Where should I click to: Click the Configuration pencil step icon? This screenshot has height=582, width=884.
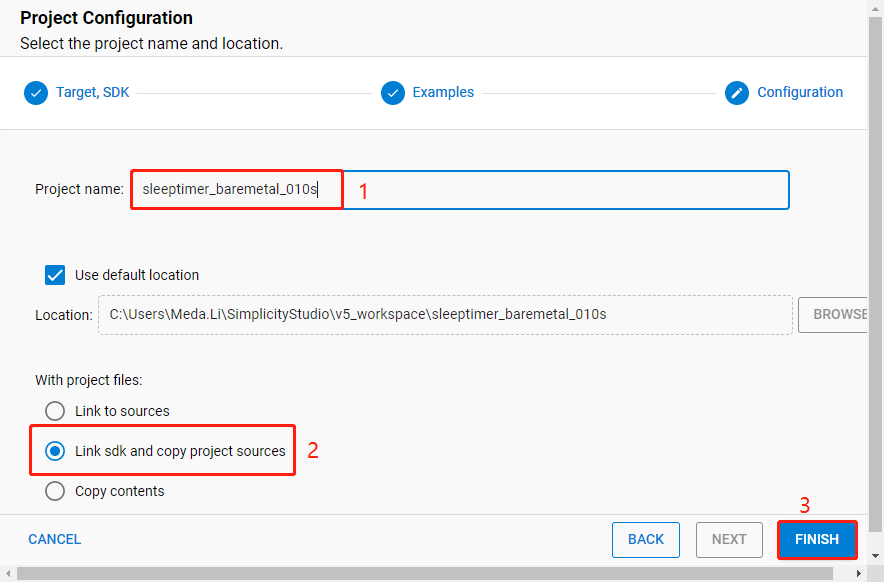[x=737, y=92]
